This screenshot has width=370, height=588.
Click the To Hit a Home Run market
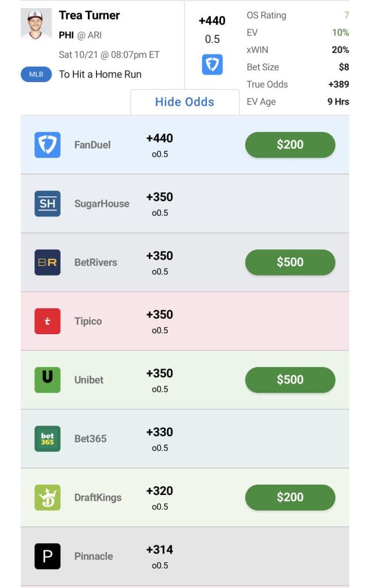[x=100, y=74]
